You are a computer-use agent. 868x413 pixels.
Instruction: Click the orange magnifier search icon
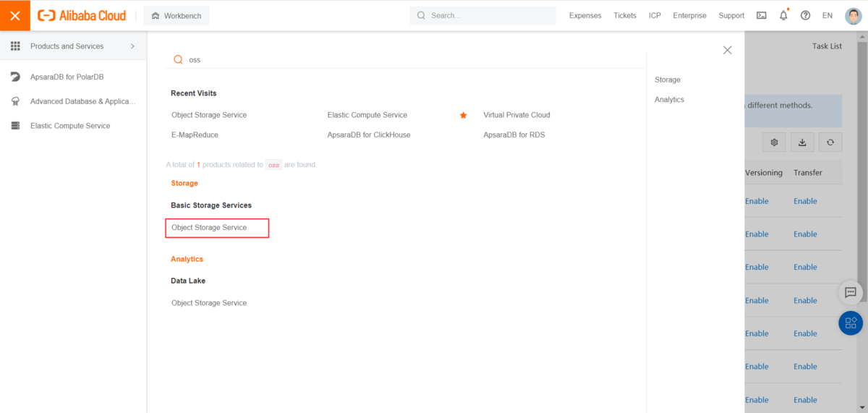[178, 60]
